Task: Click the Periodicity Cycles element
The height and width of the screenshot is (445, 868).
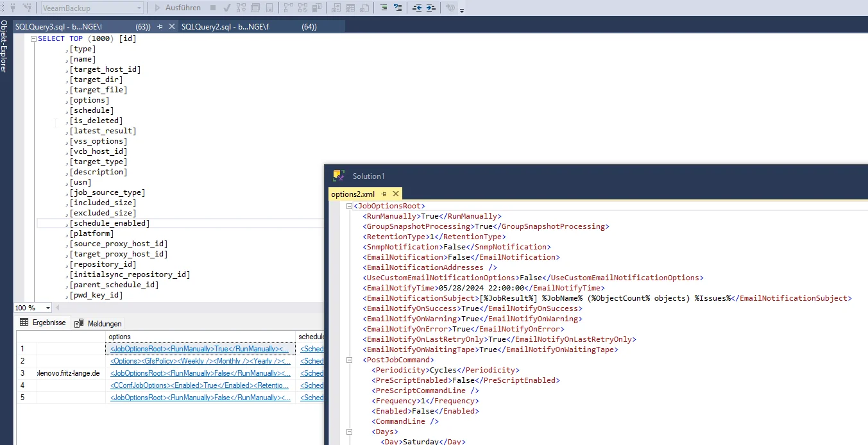Action: (x=445, y=370)
